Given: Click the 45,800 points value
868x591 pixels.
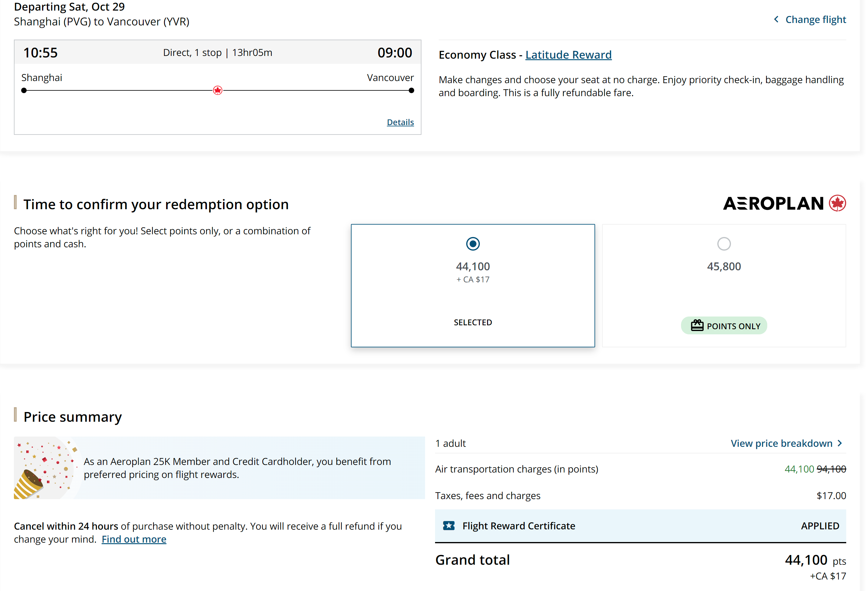Looking at the screenshot, I should click(723, 266).
